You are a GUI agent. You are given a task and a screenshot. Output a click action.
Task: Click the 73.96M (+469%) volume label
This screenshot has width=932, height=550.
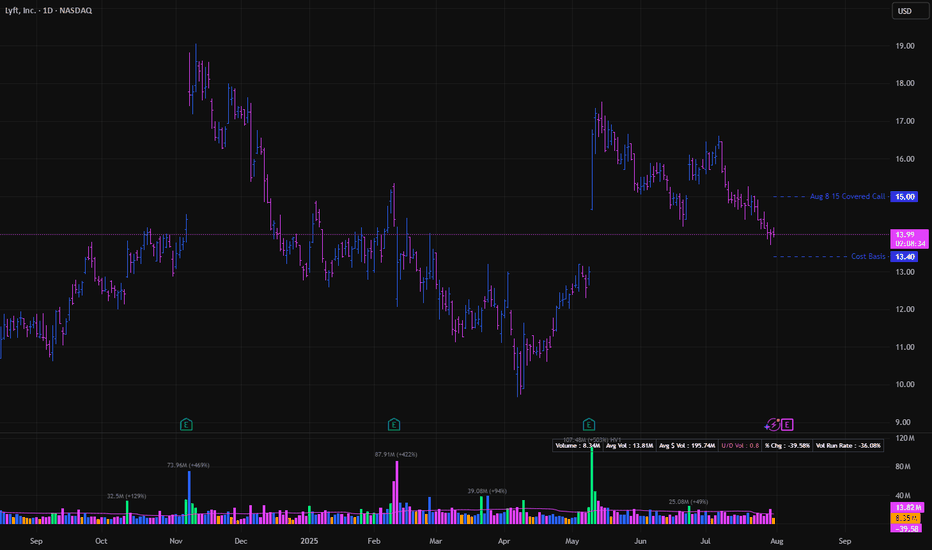[188, 465]
